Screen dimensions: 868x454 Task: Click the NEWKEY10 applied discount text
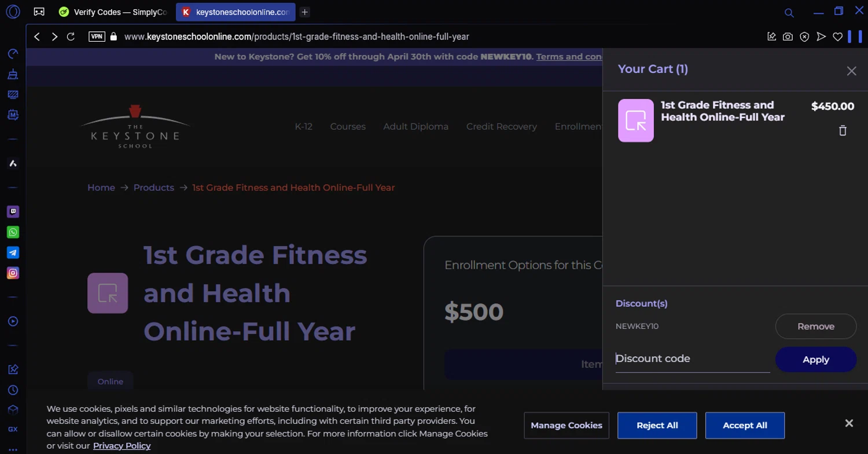(x=637, y=326)
